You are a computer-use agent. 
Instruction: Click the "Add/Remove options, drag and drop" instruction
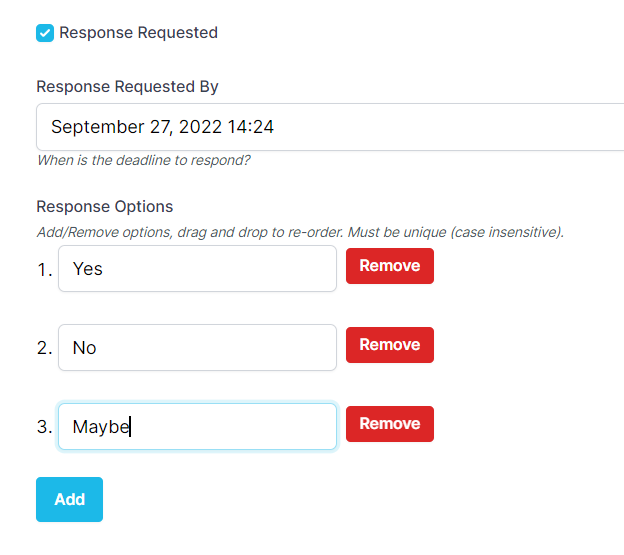click(190, 232)
